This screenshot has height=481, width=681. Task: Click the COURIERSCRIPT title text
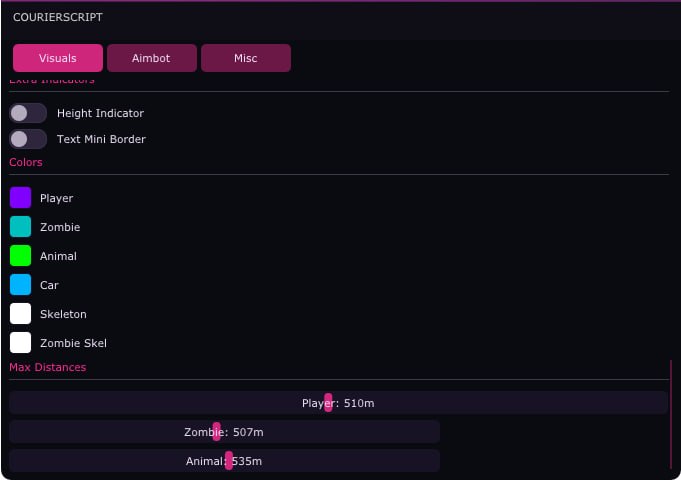58,17
